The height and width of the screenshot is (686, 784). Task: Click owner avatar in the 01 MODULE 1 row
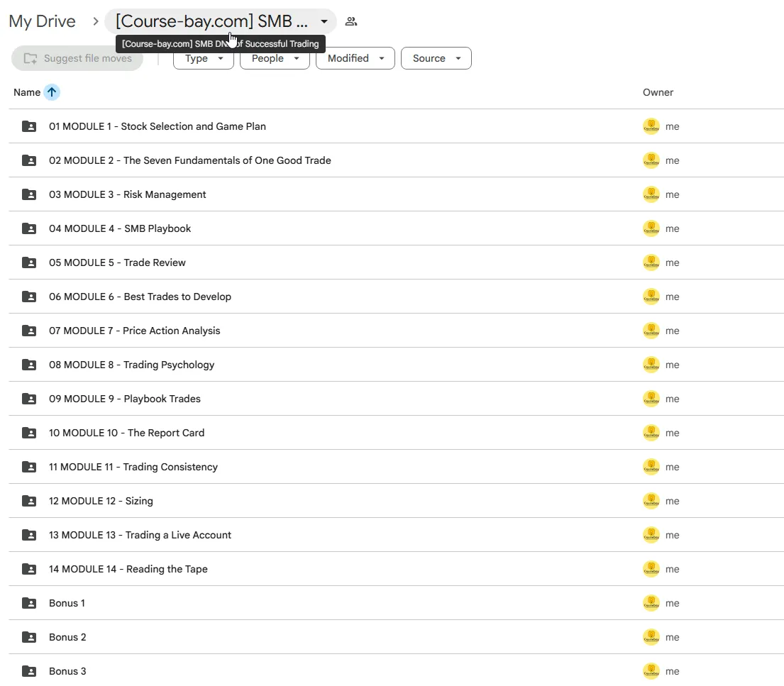651,126
